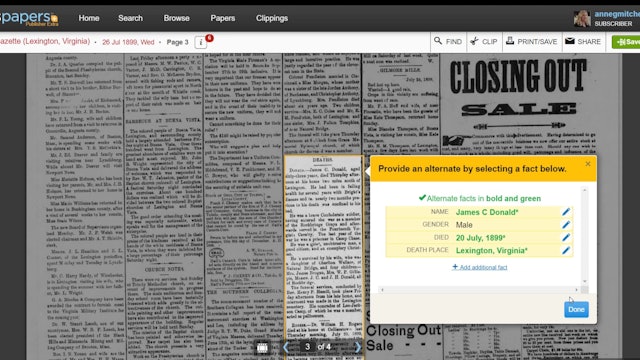Click the dialog vertical scrollbar
The image size is (640, 360).
click(x=584, y=236)
